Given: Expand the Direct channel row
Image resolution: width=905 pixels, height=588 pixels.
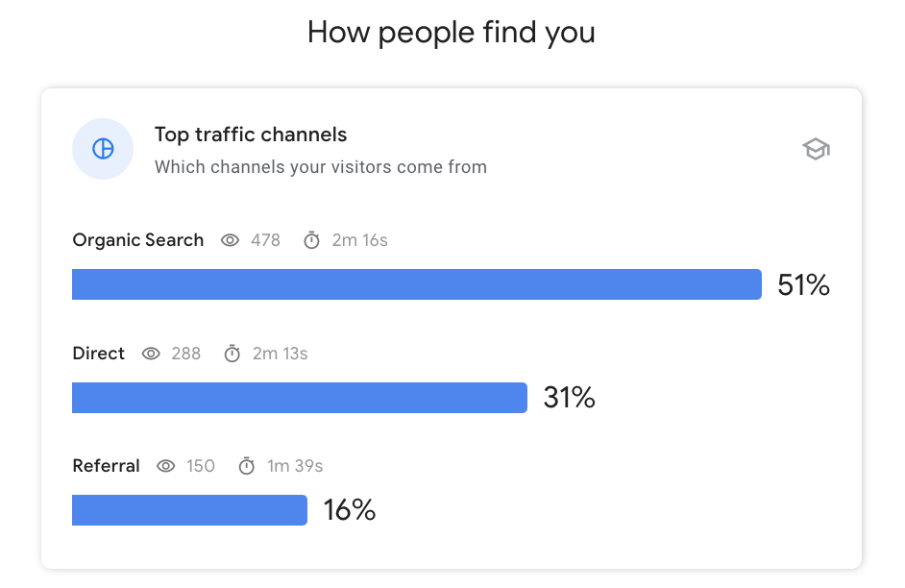Looking at the screenshot, I should tap(98, 354).
